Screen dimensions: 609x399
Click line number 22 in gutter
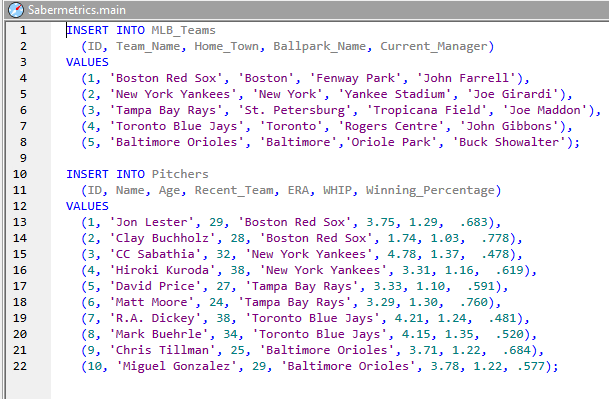pyautogui.click(x=20, y=366)
